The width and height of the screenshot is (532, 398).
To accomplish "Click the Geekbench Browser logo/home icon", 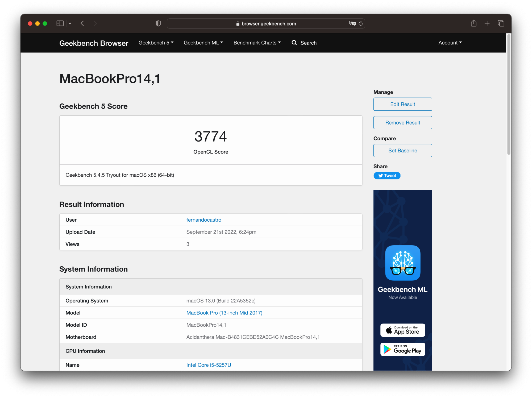I will 94,42.
